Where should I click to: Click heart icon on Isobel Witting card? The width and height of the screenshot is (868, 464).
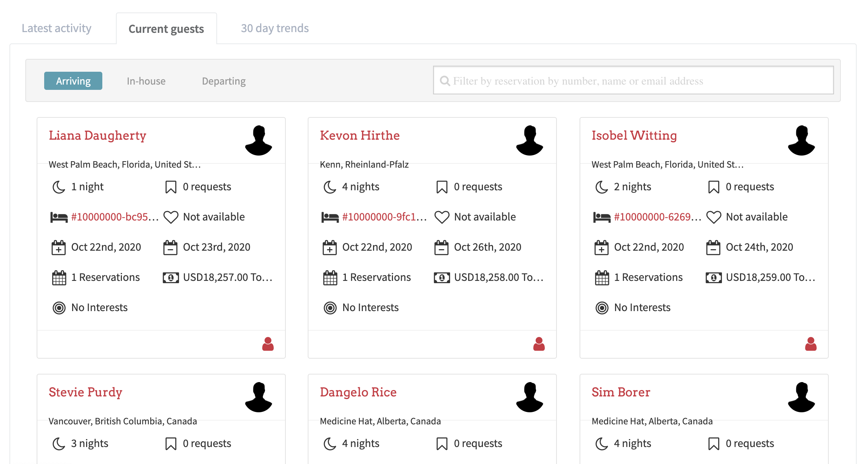click(714, 217)
